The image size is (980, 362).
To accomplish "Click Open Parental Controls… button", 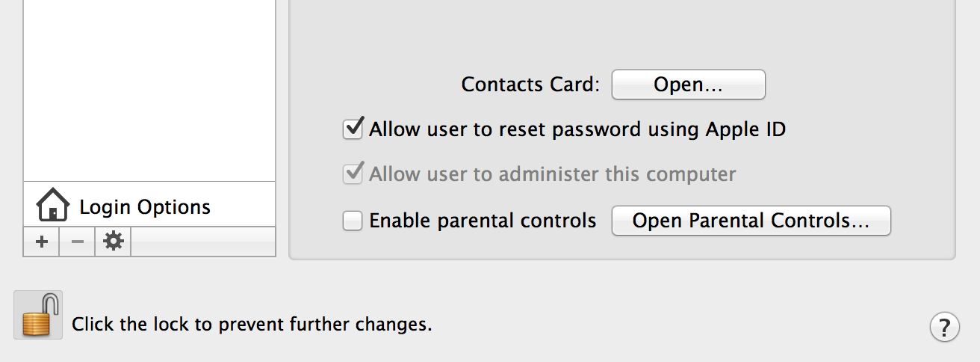I will pyautogui.click(x=751, y=221).
